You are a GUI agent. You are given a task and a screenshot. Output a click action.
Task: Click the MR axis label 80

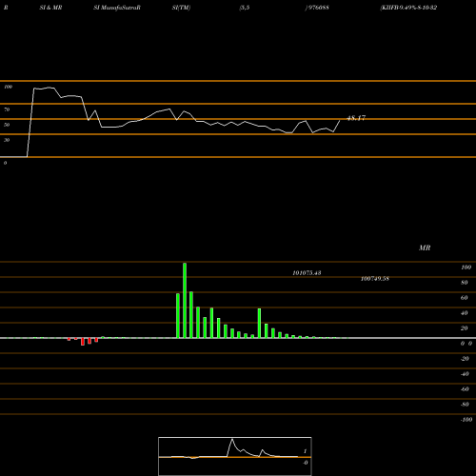coord(464,283)
